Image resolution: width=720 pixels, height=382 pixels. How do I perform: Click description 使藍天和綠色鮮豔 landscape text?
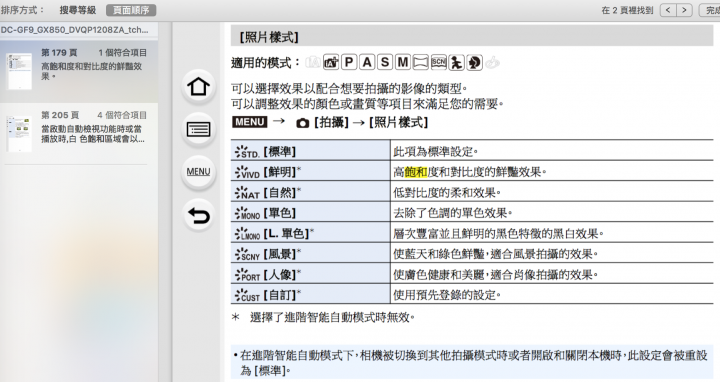point(495,254)
